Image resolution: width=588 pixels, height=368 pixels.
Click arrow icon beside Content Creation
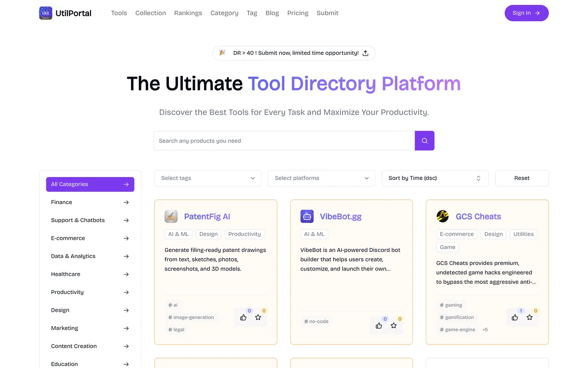click(126, 346)
